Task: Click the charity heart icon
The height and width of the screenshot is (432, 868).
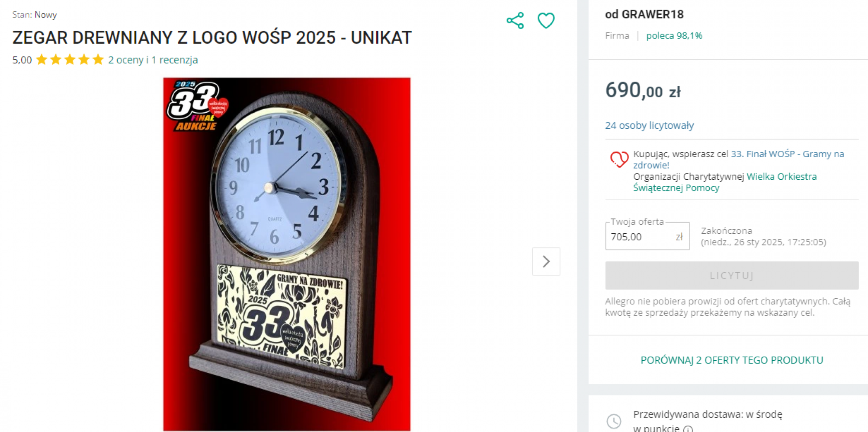Action: click(x=619, y=159)
